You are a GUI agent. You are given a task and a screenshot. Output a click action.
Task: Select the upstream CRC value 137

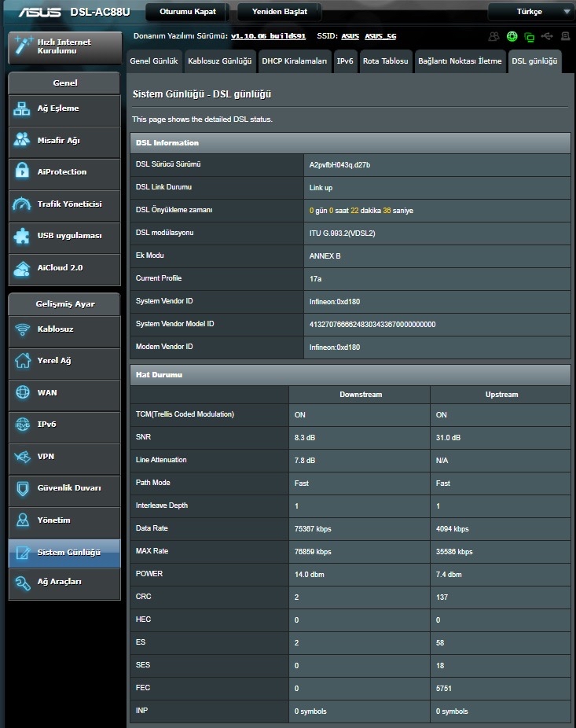pos(442,597)
